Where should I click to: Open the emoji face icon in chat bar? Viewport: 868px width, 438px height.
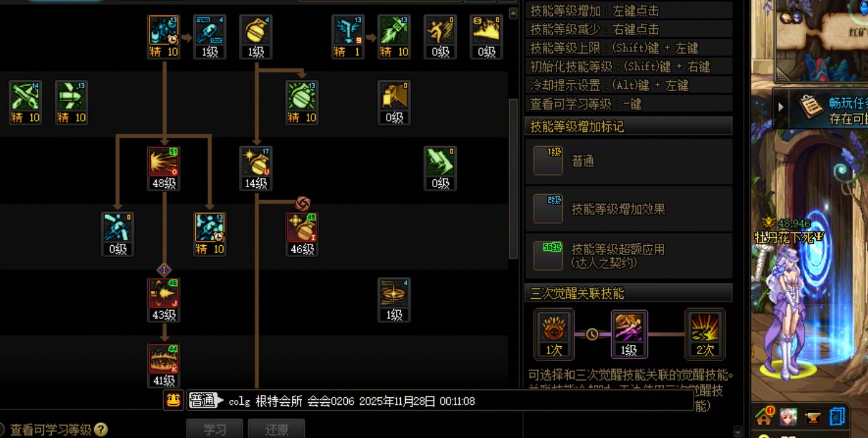[174, 401]
